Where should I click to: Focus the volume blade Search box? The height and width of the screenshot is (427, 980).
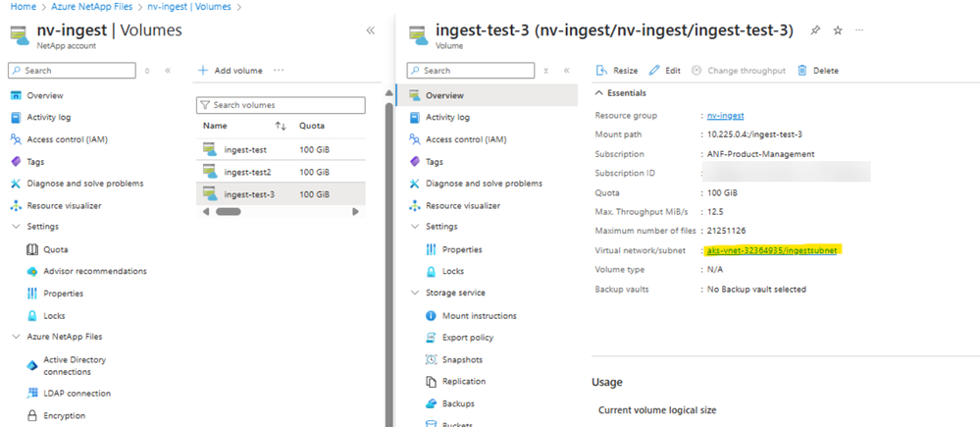pyautogui.click(x=471, y=71)
